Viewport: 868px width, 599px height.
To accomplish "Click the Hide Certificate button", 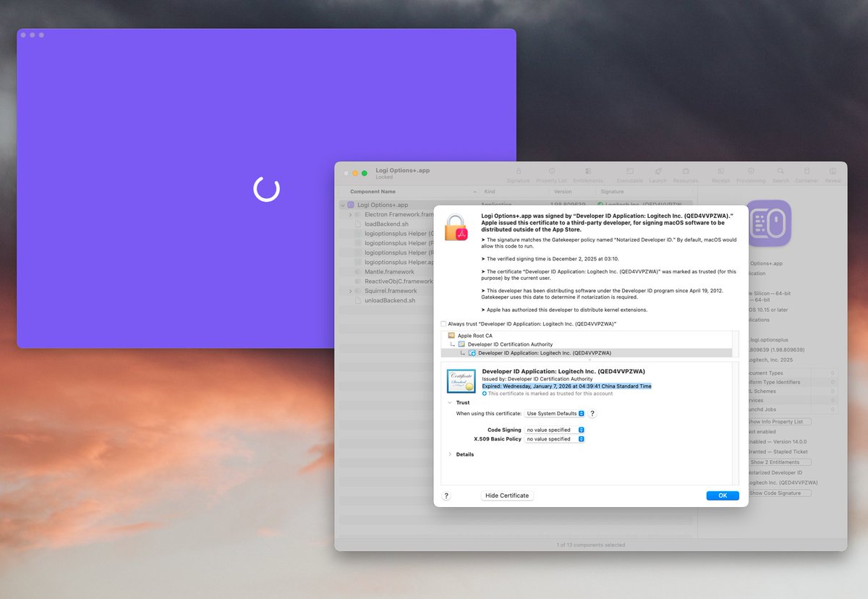I will pos(507,496).
